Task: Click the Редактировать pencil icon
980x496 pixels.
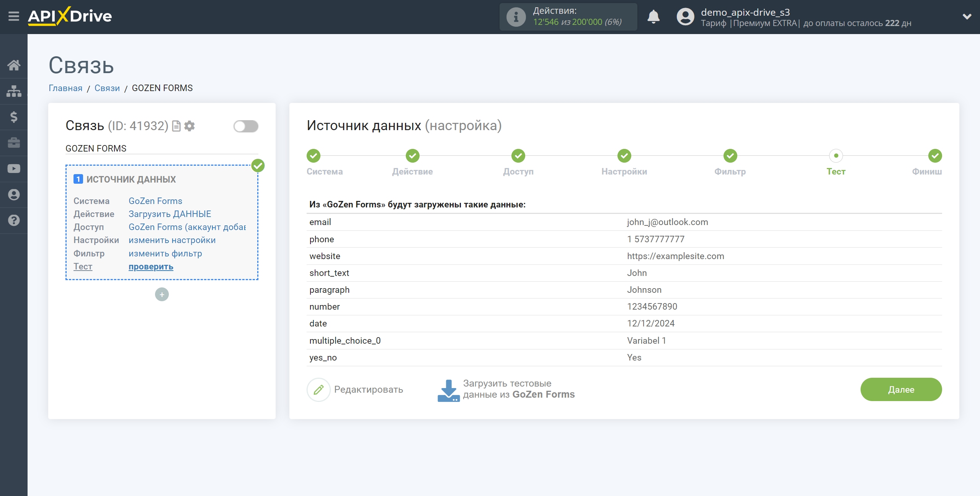Action: pyautogui.click(x=318, y=390)
